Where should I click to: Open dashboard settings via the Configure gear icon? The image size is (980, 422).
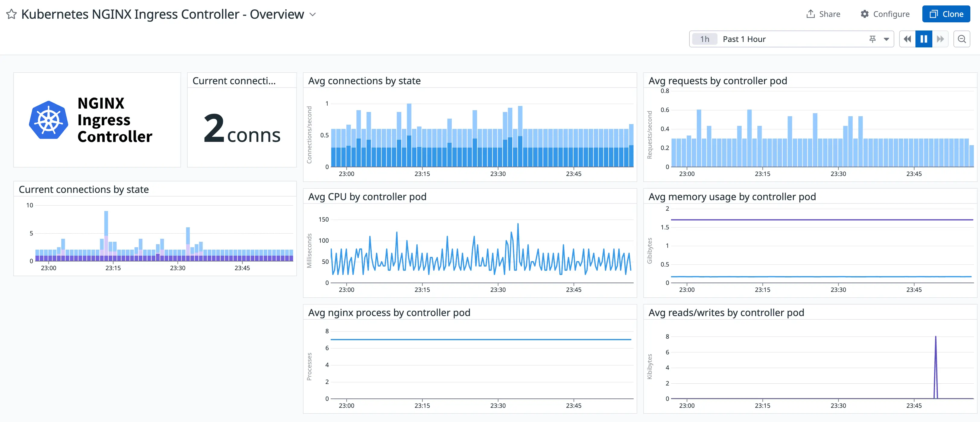864,14
